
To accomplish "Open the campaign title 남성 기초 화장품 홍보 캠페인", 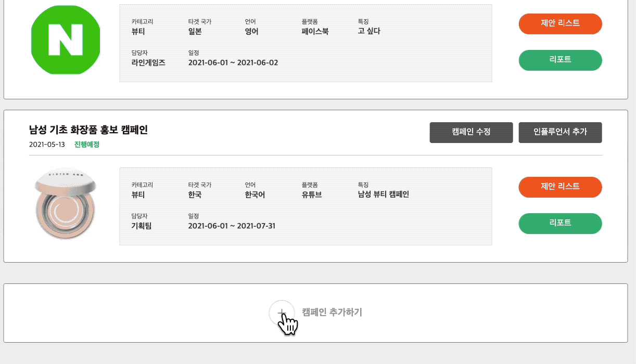I will coord(88,131).
